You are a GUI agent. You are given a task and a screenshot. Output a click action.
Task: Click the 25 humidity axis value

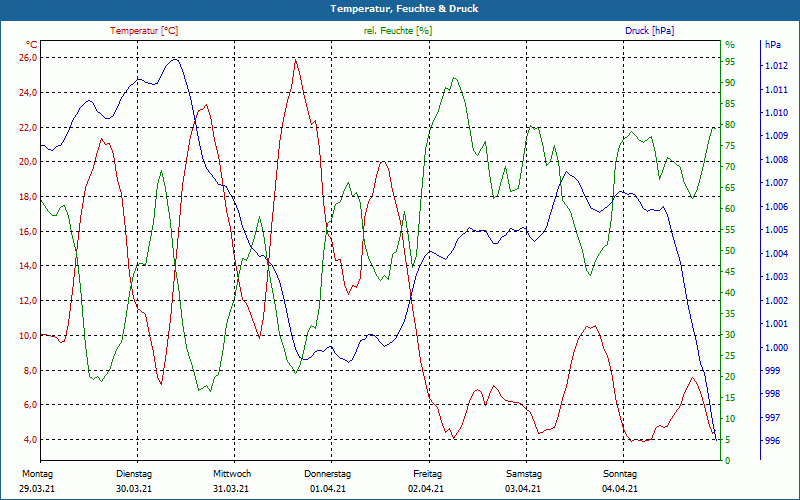[730, 356]
